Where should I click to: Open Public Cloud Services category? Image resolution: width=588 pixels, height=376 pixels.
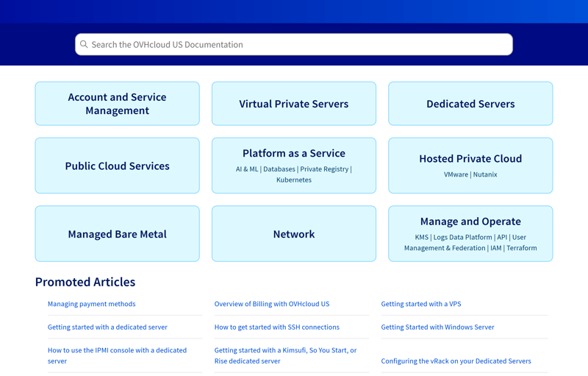coord(117,166)
